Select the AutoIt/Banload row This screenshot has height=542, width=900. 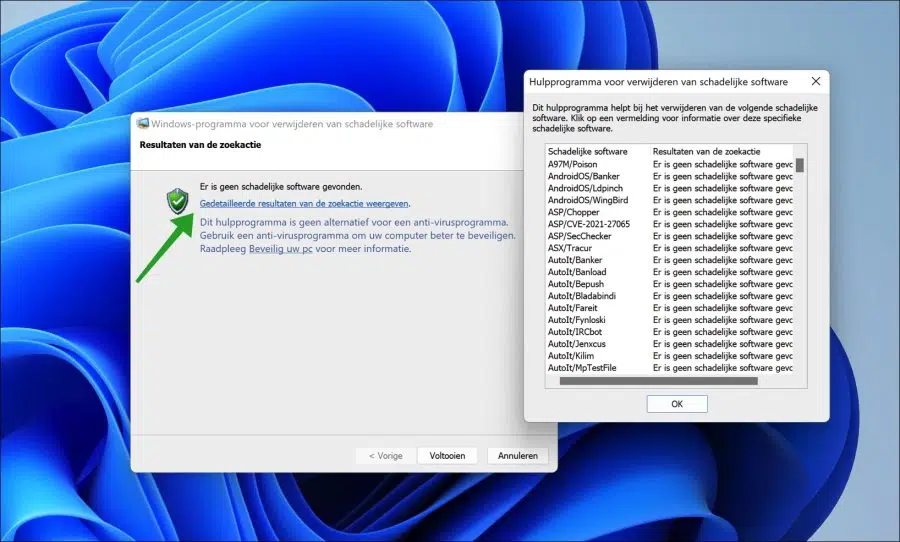[x=669, y=272]
